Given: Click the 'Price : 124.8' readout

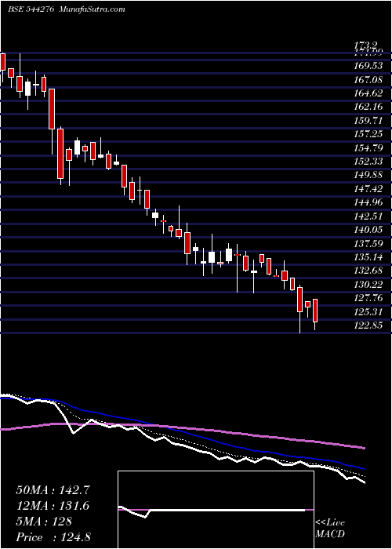Looking at the screenshot, I should click(53, 537).
